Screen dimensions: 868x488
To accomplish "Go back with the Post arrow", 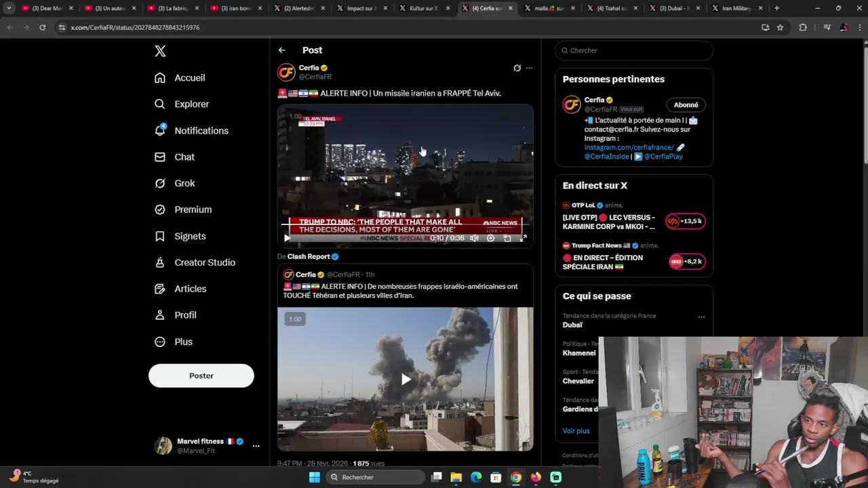I will click(282, 50).
